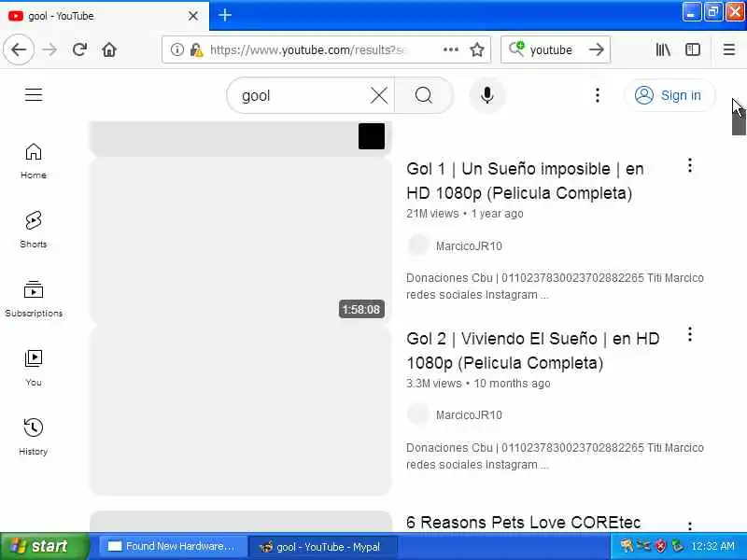Click the Sign in button

tap(669, 95)
